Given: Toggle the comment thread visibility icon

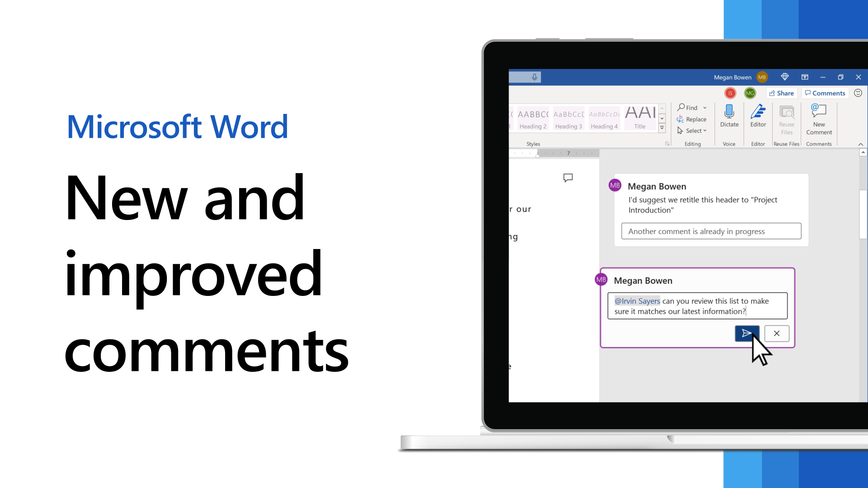Looking at the screenshot, I should tap(567, 178).
